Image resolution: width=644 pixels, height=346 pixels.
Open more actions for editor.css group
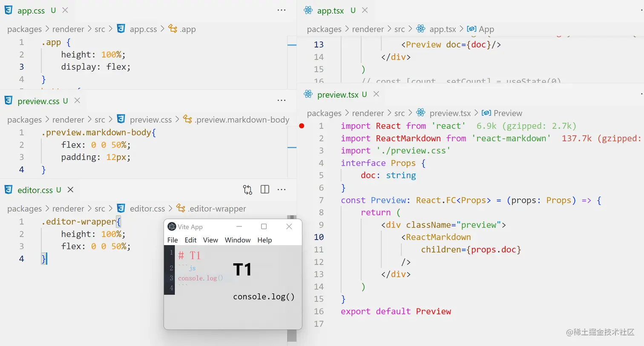(x=282, y=189)
